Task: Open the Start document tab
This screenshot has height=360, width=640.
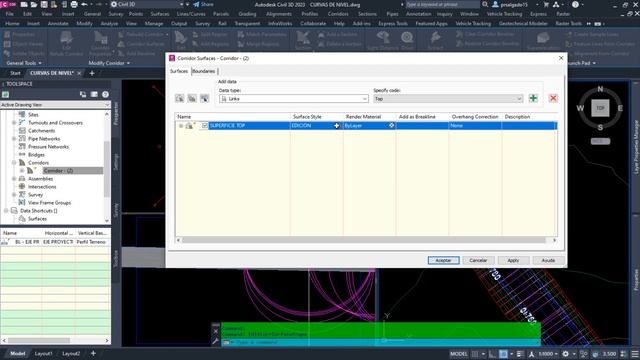Action: point(15,73)
